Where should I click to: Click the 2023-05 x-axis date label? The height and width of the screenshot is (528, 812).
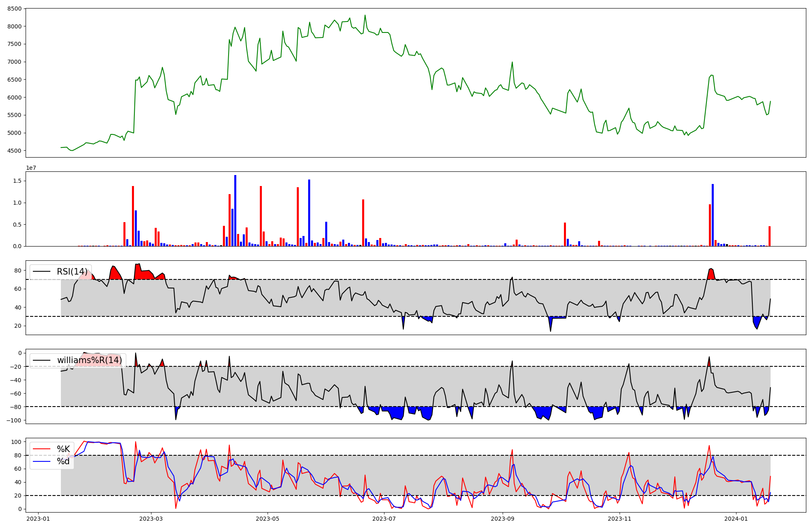click(268, 518)
